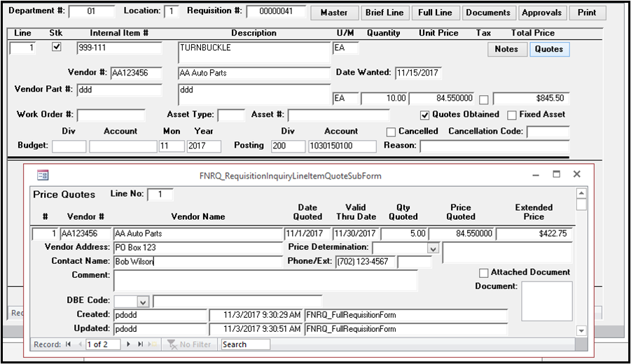The width and height of the screenshot is (631, 364).
Task: Click the quote subform window icon
Action: click(43, 175)
